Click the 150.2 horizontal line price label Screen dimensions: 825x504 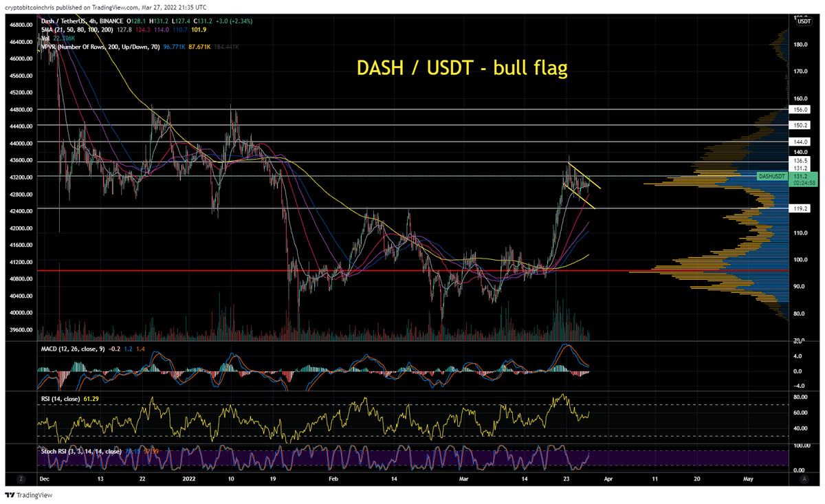801,125
